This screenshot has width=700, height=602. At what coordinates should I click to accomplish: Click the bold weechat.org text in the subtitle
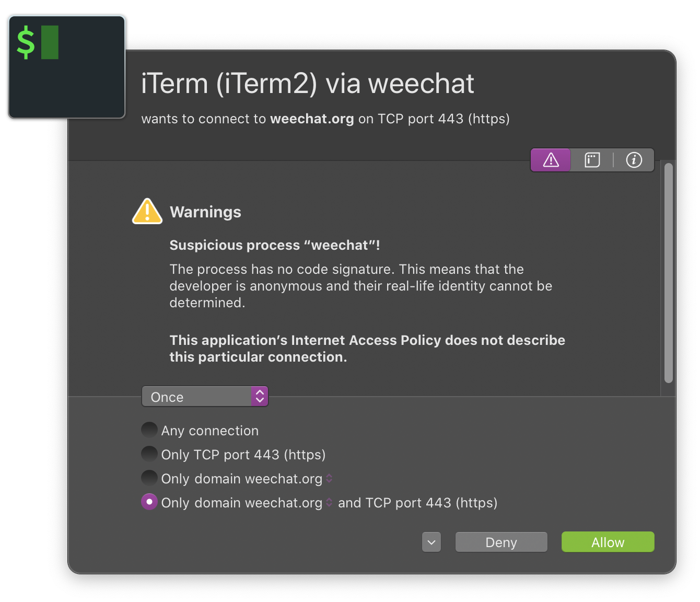coord(311,119)
